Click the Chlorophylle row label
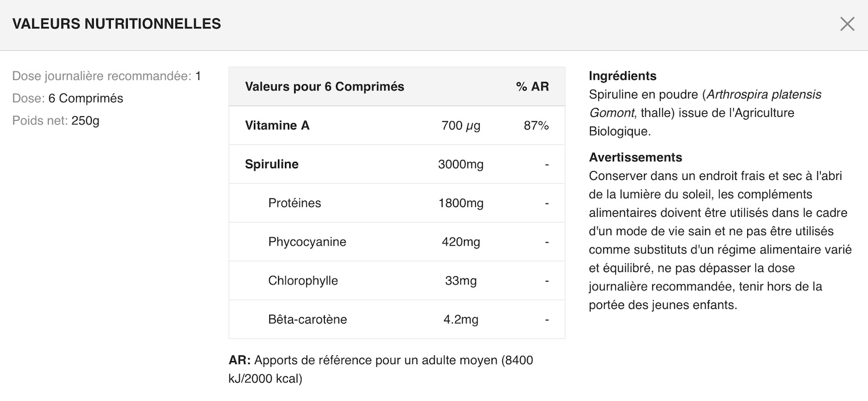Screen dimensions: 868x401 [303, 280]
